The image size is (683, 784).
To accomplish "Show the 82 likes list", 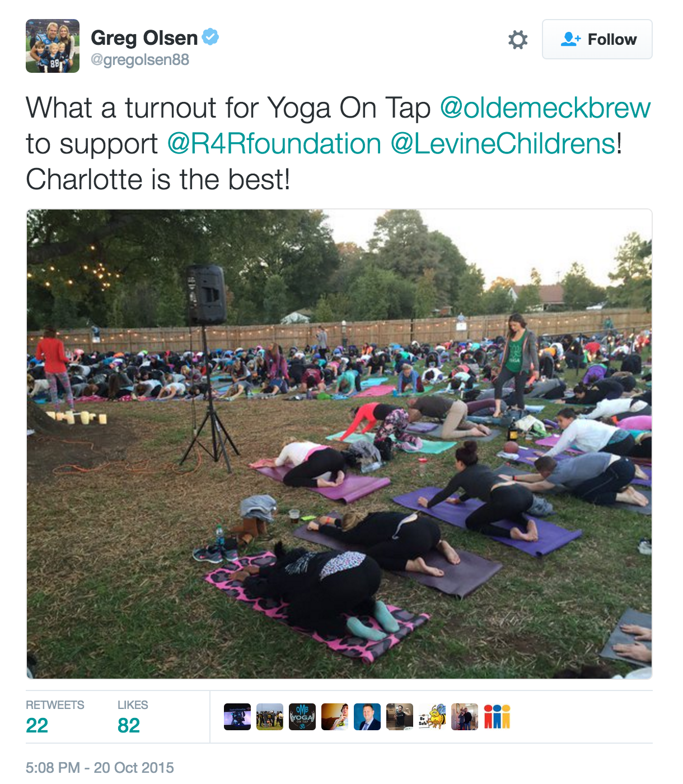I will tap(133, 717).
